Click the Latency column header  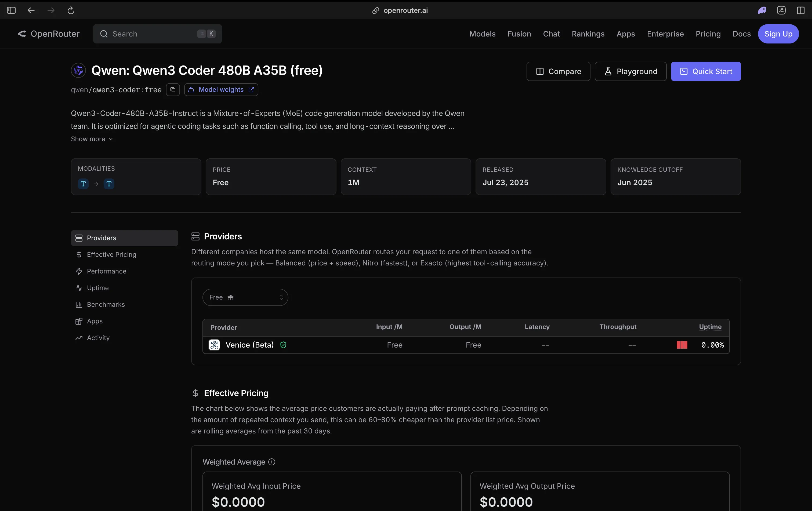point(537,327)
